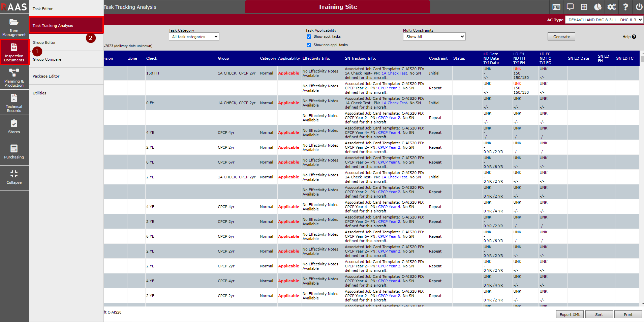Open the Technical Records module

click(x=14, y=103)
